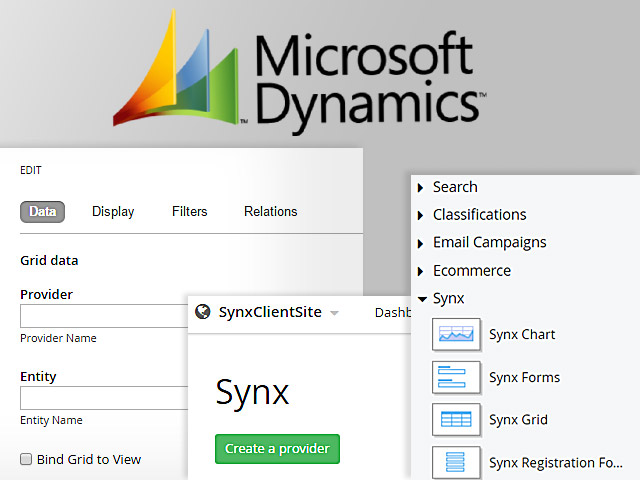Select the Synx Forms label
640x480 pixels.
point(524,378)
